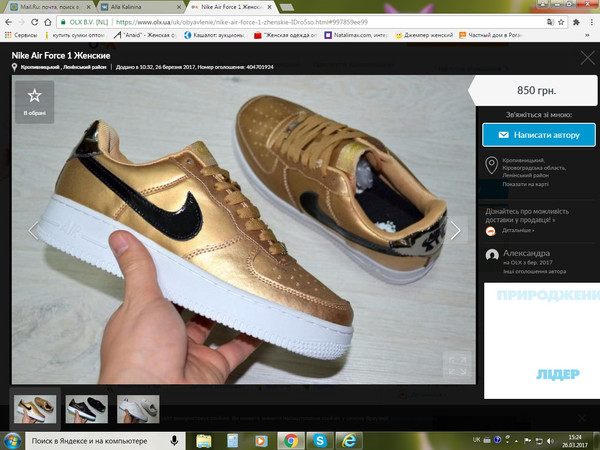Open the Кашалот аукционы bookmark

215,35
